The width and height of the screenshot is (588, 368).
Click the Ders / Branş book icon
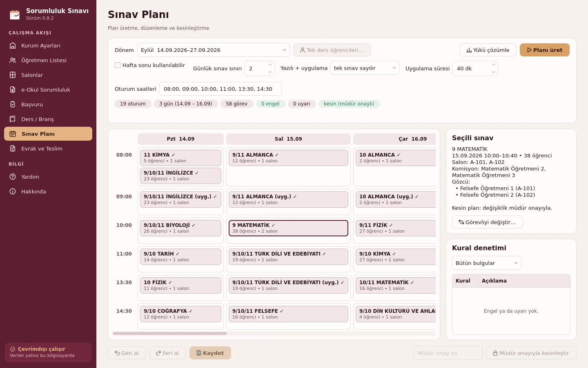pos(13,119)
